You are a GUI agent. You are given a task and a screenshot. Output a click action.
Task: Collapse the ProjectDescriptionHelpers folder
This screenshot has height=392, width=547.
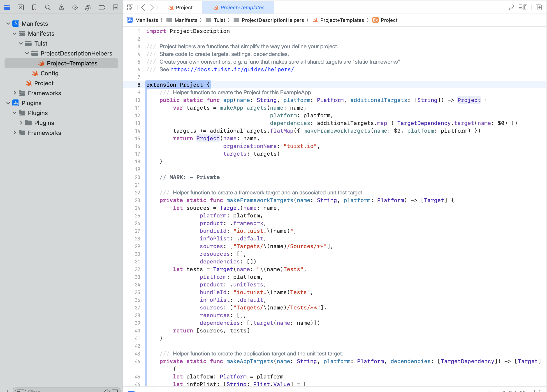click(27, 53)
